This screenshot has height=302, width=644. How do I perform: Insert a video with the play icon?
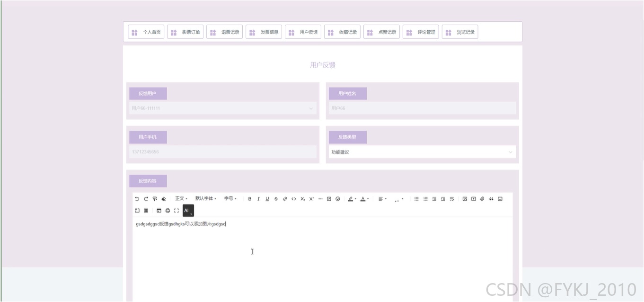click(x=474, y=199)
